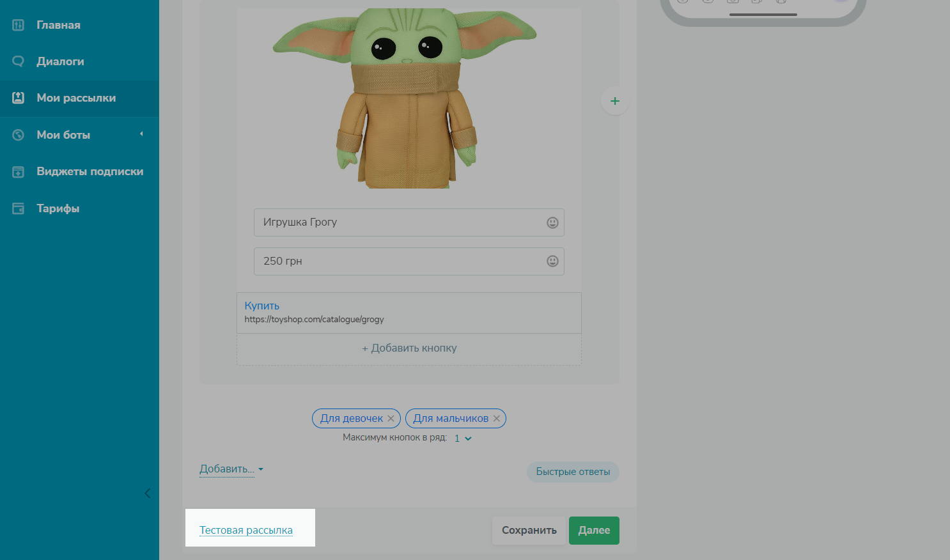
Task: Click the Быстрые ответы button
Action: pyautogui.click(x=572, y=472)
